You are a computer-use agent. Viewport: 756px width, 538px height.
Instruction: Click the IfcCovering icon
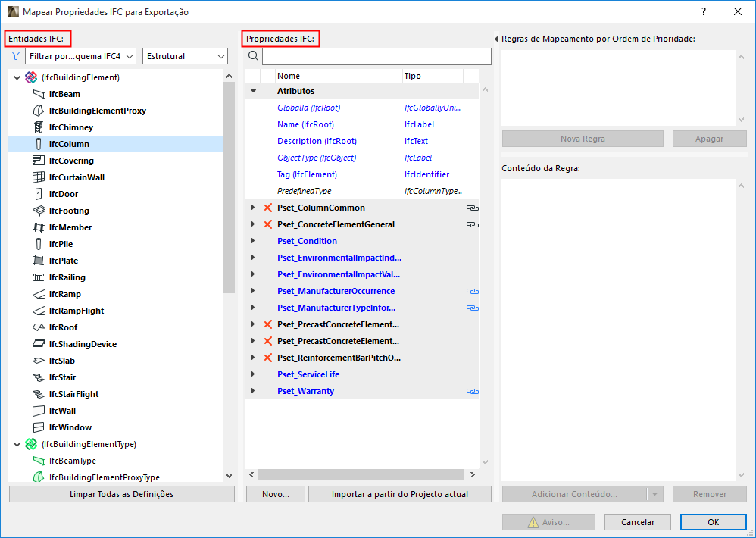tap(38, 161)
